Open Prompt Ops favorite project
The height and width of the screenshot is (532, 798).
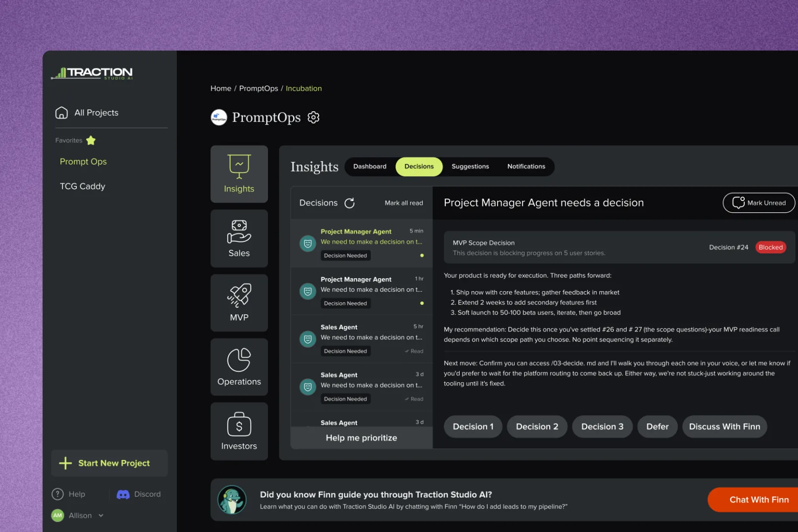coord(83,162)
